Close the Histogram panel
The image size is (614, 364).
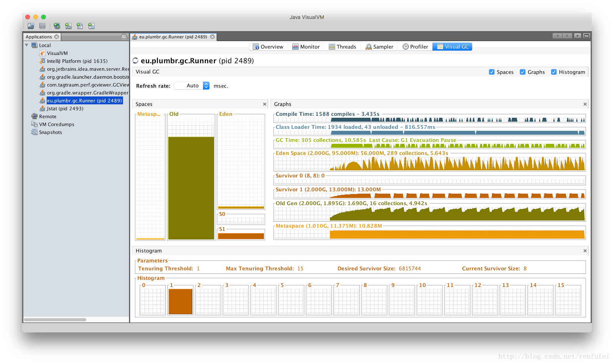click(585, 251)
